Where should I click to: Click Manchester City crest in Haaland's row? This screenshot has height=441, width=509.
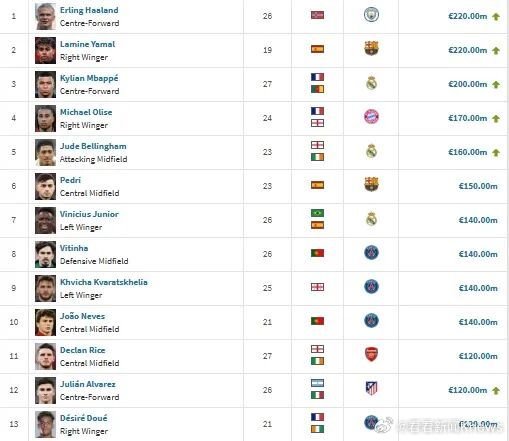click(x=371, y=15)
